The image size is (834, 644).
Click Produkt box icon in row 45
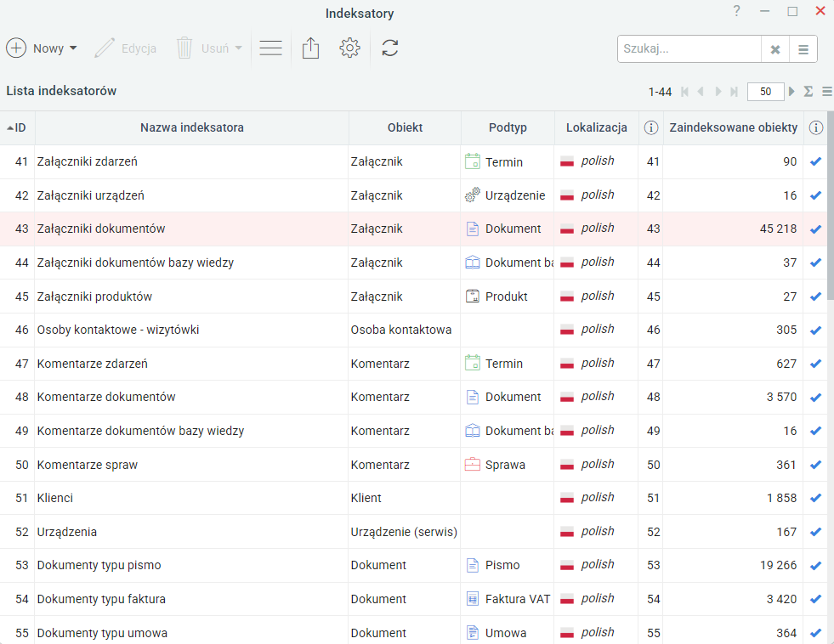click(x=473, y=296)
